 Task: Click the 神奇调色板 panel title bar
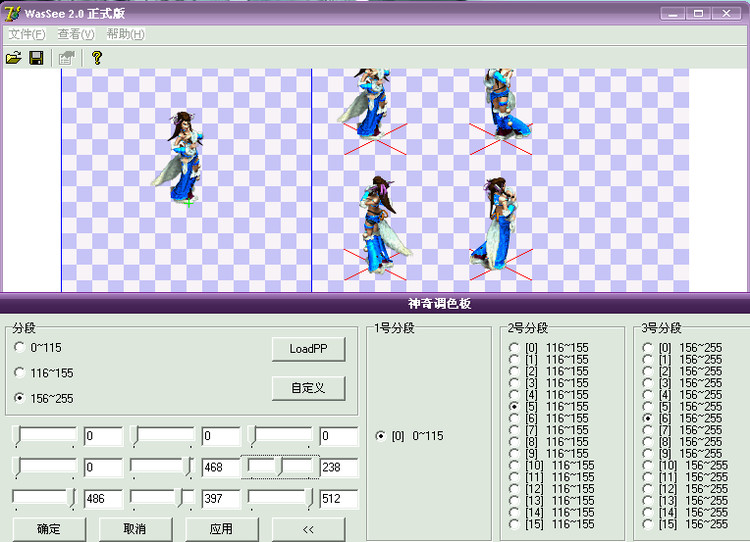375,303
